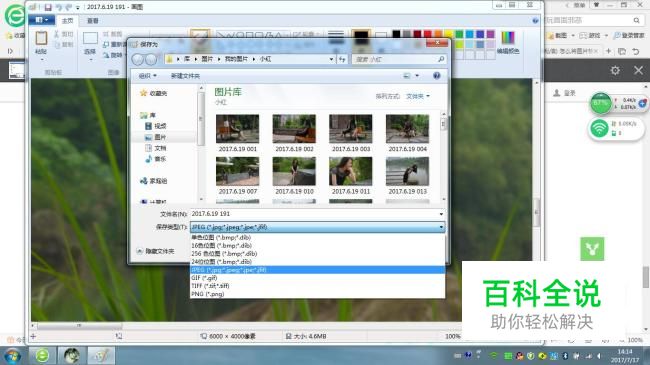Choose the highlighted JPEG entry in the type list

[318, 270]
